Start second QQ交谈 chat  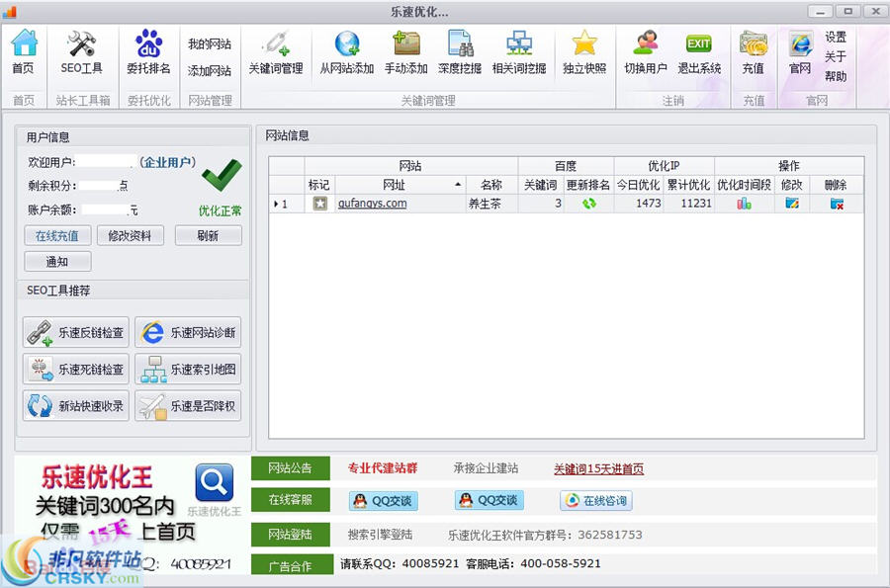click(489, 501)
